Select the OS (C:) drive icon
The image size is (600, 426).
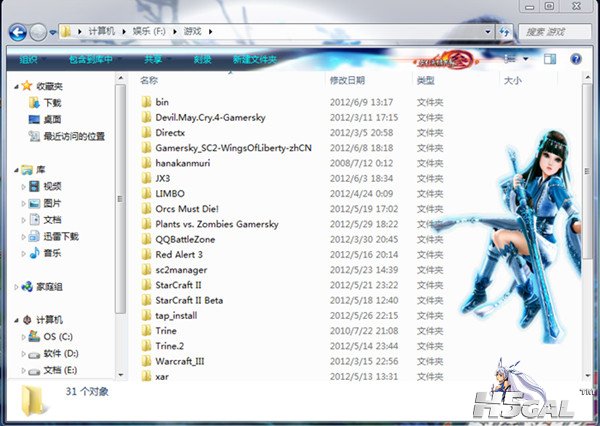(34, 336)
